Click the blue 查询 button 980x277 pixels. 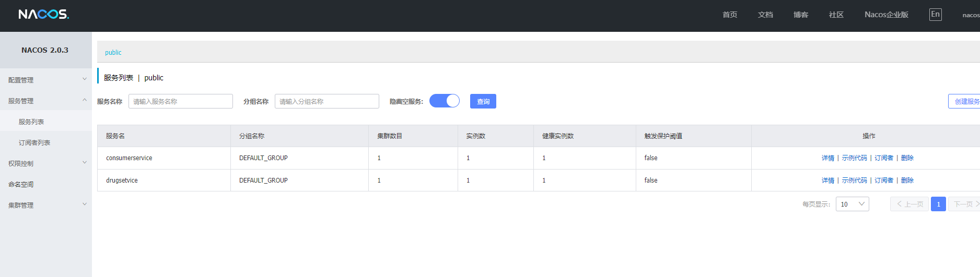coord(483,101)
